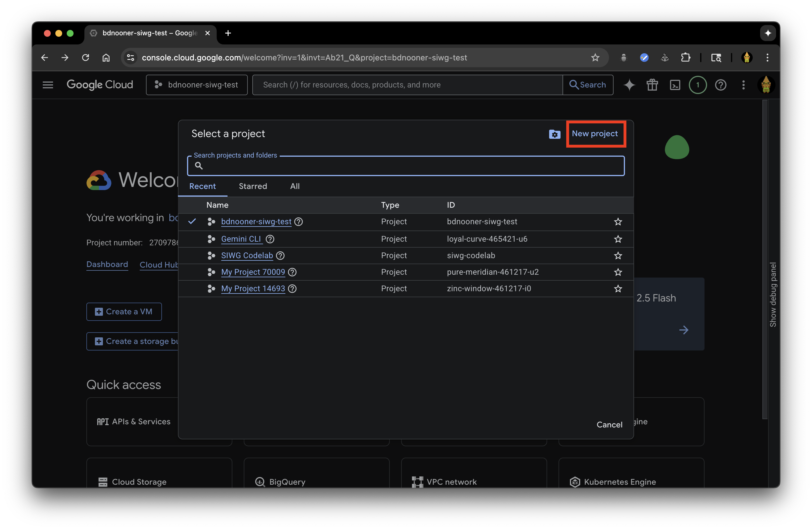Image resolution: width=812 pixels, height=530 pixels.
Task: Click help icon next to Gemini CLI
Action: 270,239
